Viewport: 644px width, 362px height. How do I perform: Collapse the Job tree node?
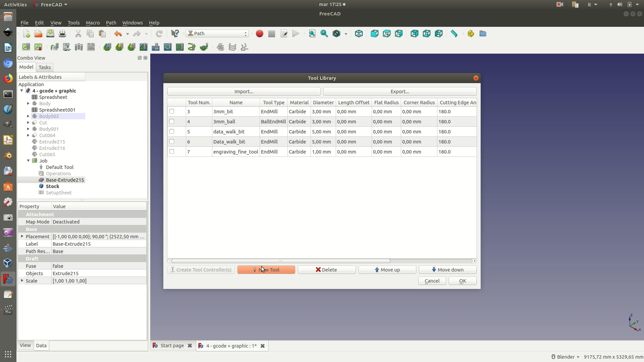click(29, 161)
